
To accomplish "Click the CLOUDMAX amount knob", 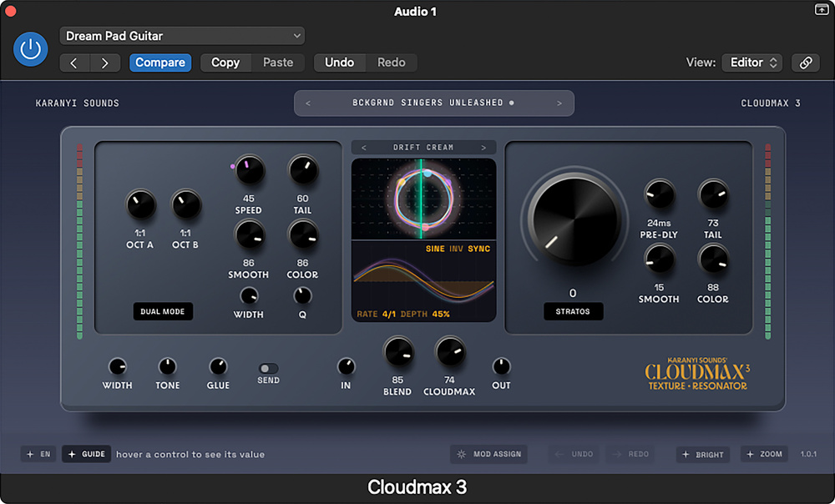I will 450,352.
